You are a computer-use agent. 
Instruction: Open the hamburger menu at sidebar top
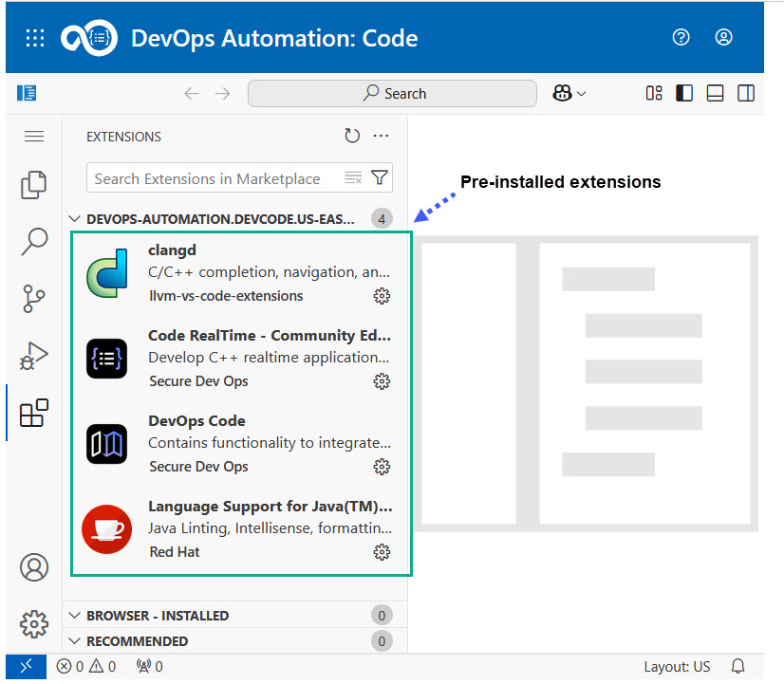pos(33,136)
